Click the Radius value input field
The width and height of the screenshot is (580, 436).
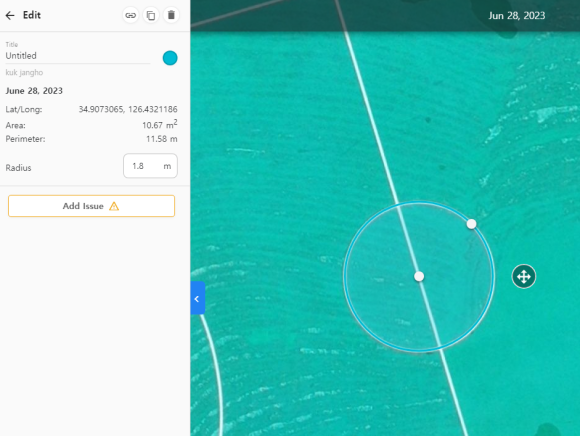[150, 166]
